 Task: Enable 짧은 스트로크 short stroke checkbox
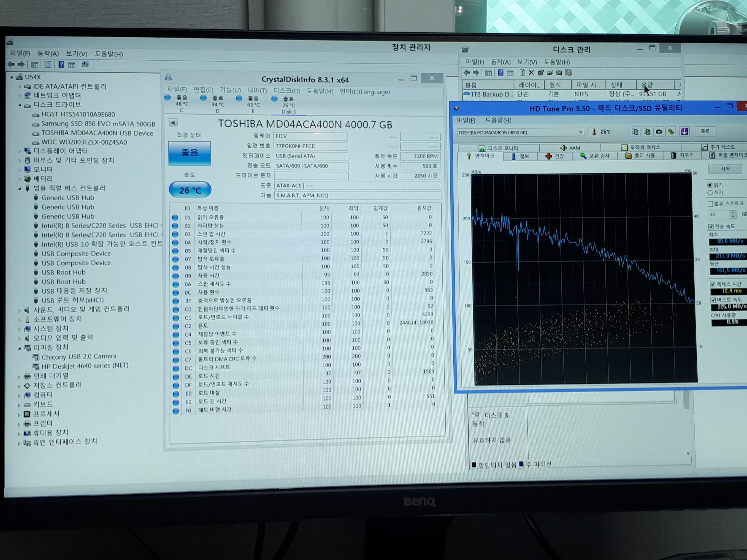710,204
